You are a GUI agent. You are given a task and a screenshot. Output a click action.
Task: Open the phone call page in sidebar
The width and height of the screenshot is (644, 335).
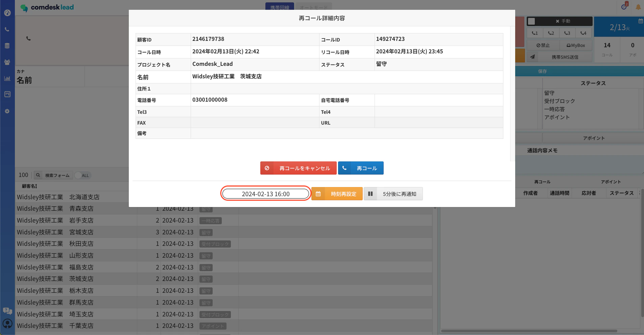click(x=7, y=29)
